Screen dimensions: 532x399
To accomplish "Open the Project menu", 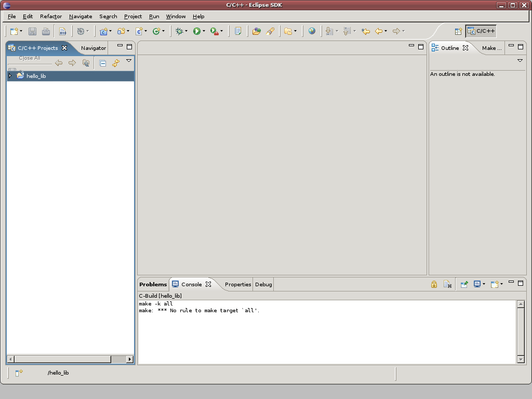I will click(x=133, y=16).
